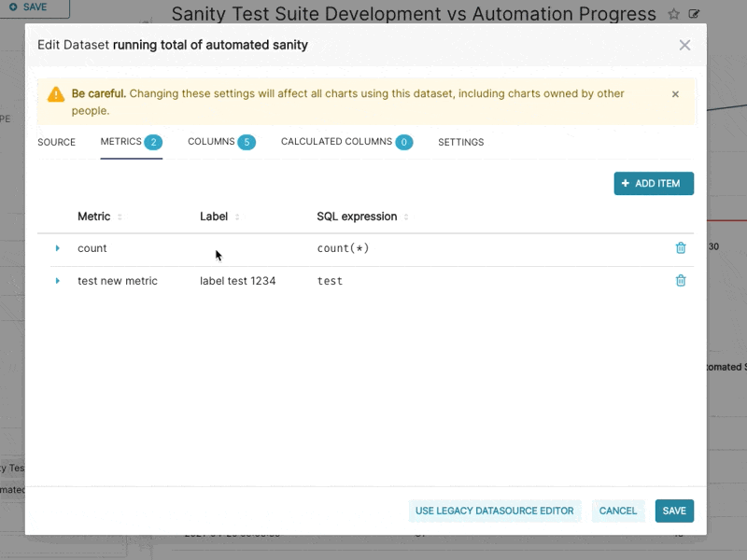Expand the test new metric row
Image resolution: width=747 pixels, height=560 pixels.
(x=58, y=281)
